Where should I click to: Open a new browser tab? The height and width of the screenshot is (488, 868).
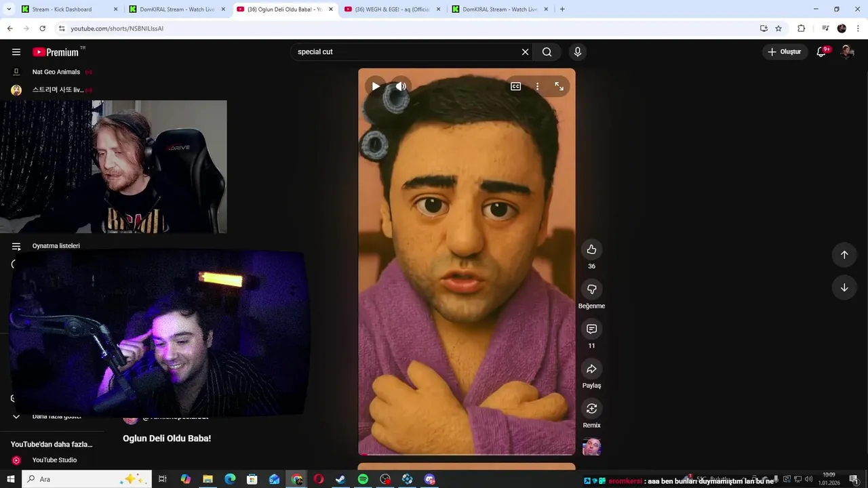[x=562, y=9]
